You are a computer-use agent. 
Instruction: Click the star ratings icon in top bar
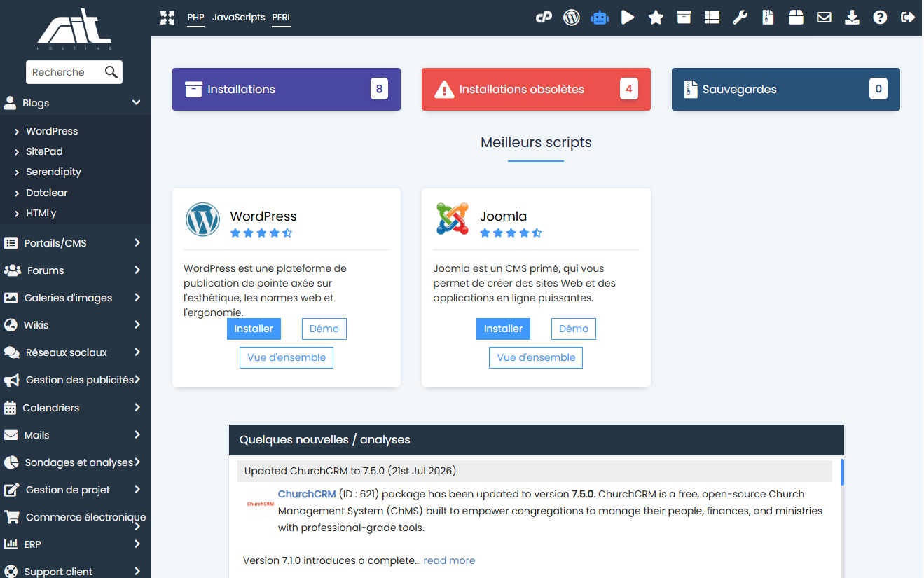point(656,18)
